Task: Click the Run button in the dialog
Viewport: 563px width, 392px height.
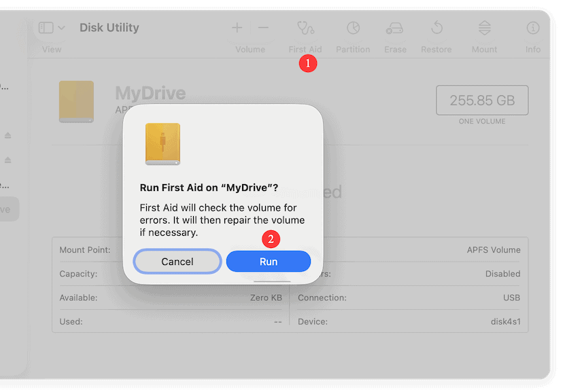Action: tap(268, 262)
